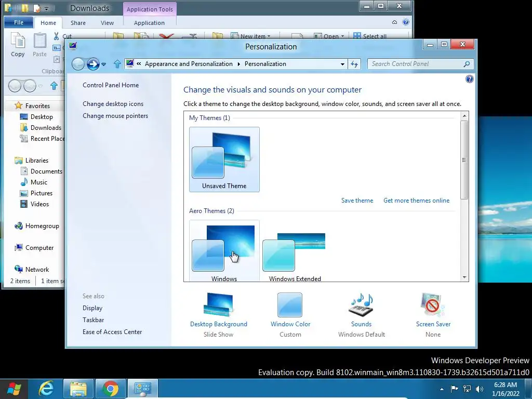Click the back navigation arrow in Personalization
The image size is (532, 399).
click(78, 64)
